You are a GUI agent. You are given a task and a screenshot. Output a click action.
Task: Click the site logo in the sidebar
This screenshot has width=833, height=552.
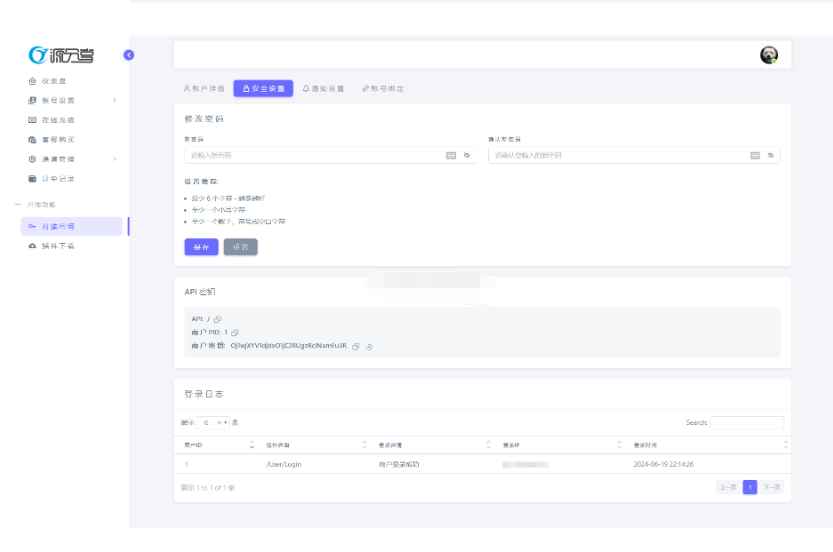point(61,55)
